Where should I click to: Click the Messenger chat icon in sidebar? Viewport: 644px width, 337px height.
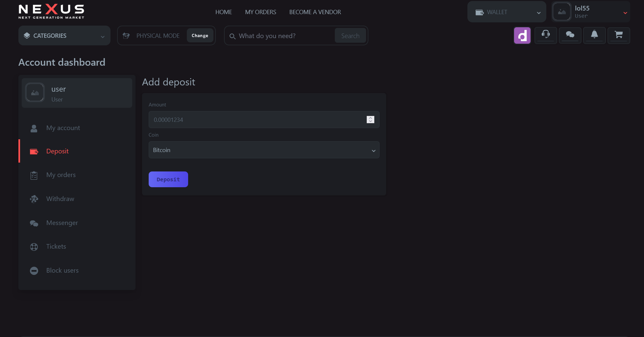[x=34, y=223]
